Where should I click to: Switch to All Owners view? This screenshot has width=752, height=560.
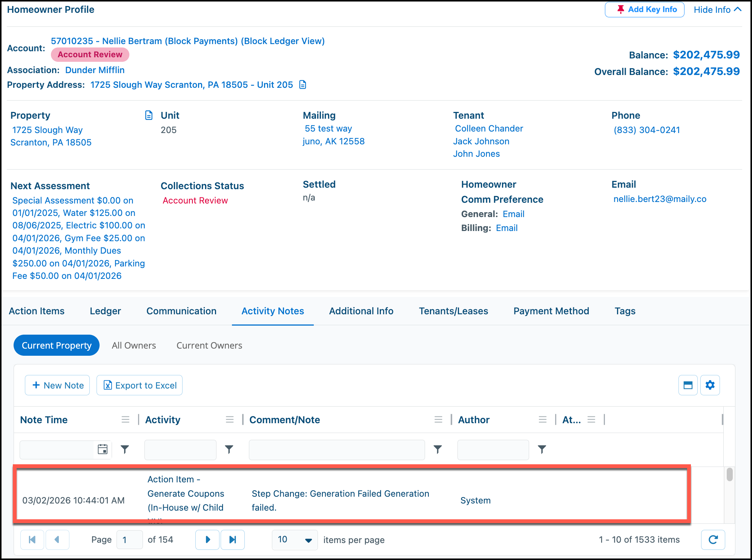tap(134, 345)
